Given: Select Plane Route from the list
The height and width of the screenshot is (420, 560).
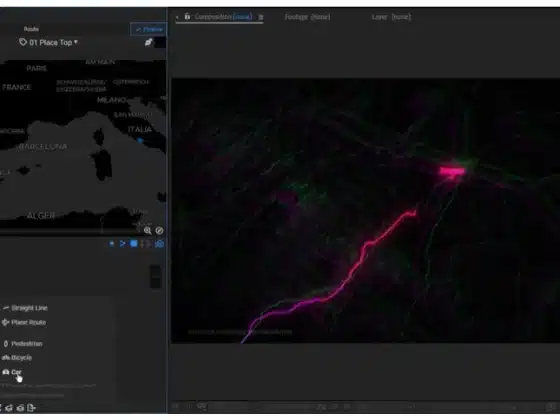Looking at the screenshot, I should tap(24, 322).
